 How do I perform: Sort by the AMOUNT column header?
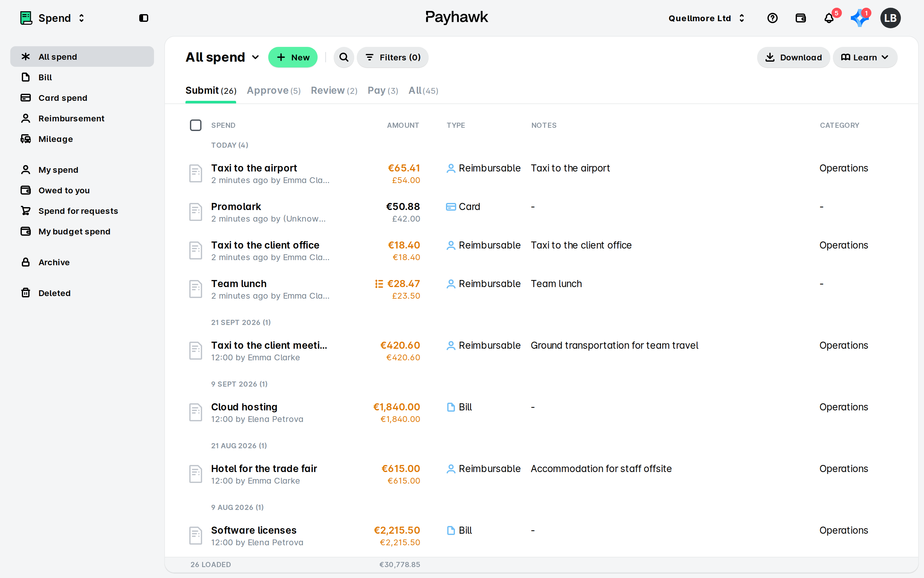click(x=403, y=125)
